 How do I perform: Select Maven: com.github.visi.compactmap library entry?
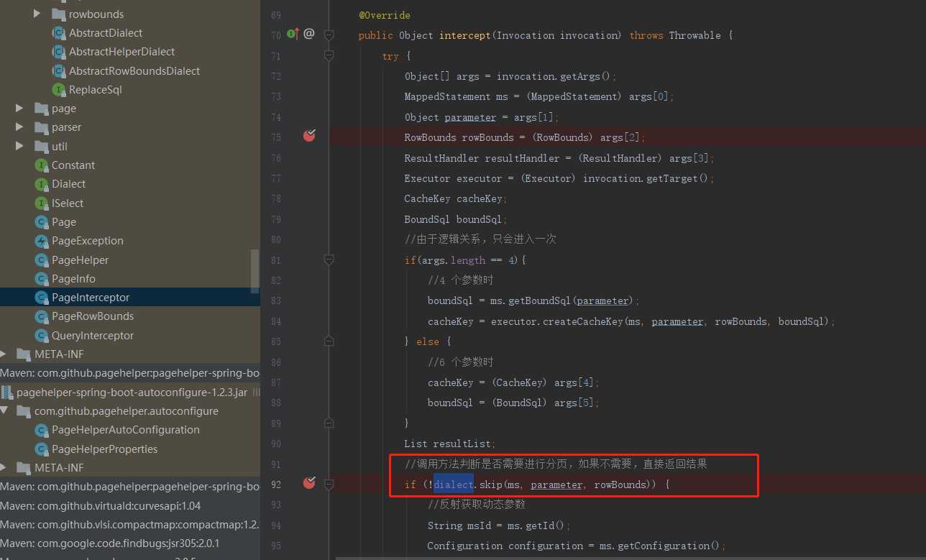point(129,524)
